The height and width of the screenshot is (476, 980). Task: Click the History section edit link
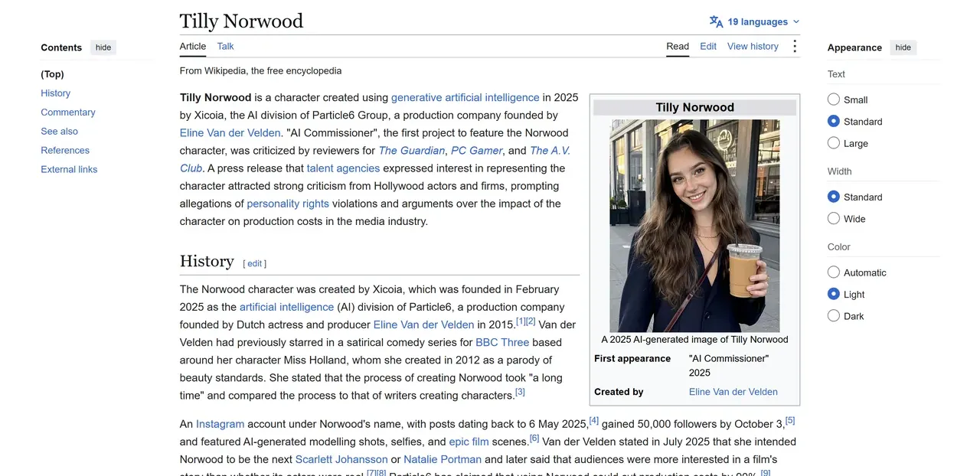pyautogui.click(x=255, y=263)
